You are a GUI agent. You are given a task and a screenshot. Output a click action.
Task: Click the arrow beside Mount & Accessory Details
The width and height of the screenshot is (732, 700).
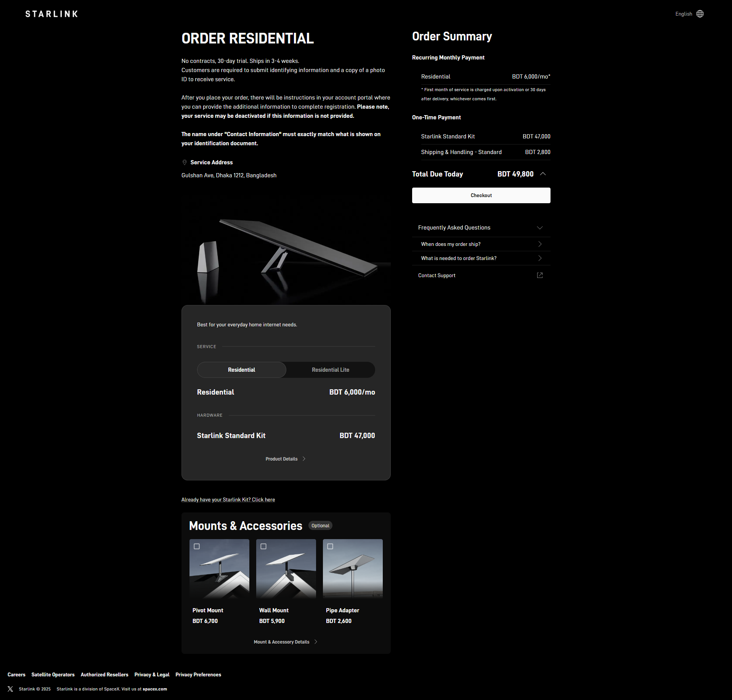[x=316, y=642]
